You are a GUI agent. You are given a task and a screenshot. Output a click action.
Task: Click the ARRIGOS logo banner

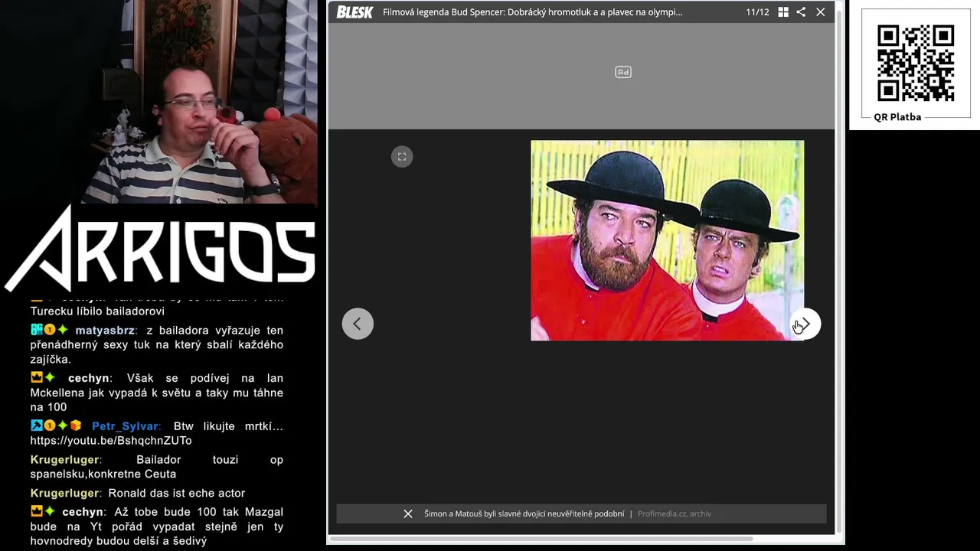coord(160,249)
